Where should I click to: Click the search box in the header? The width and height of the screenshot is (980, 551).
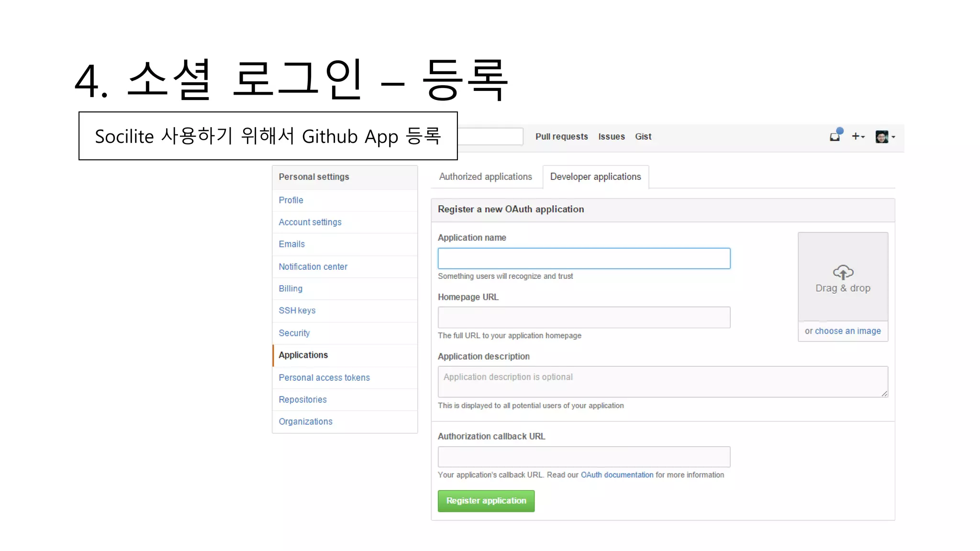tap(490, 137)
